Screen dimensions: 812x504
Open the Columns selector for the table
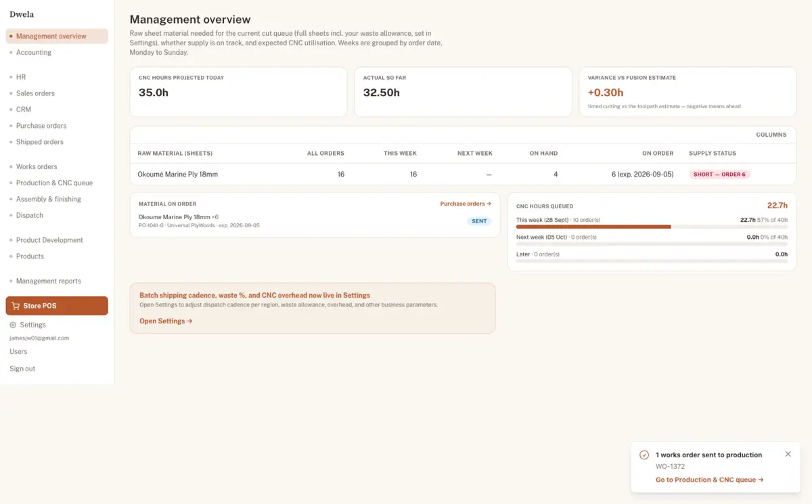[x=771, y=135]
